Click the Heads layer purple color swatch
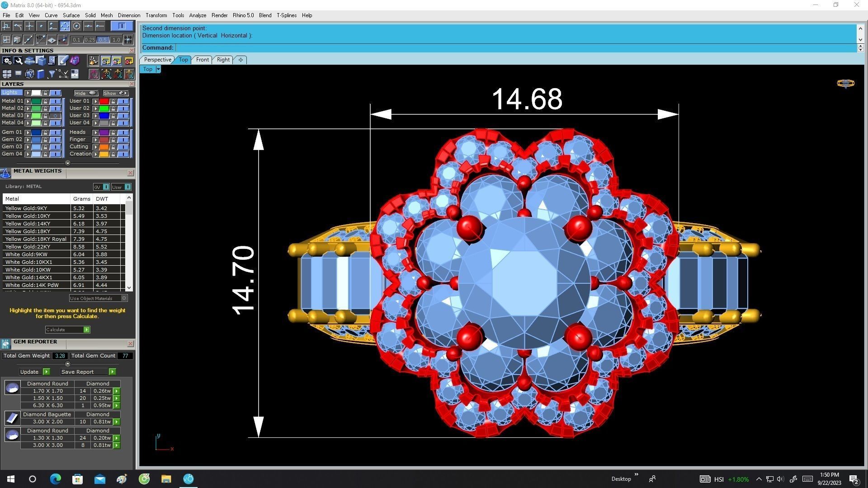This screenshot has height=488, width=868. pyautogui.click(x=104, y=132)
